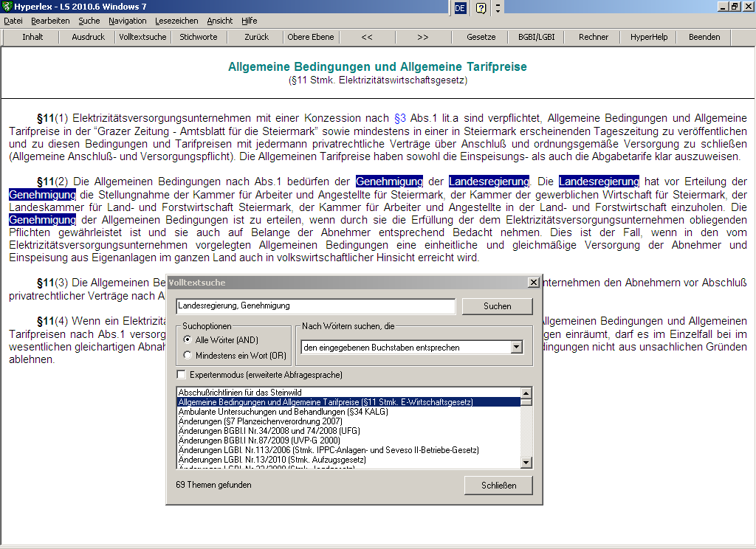Open the Suche menu
This screenshot has width=756, height=549.
point(89,21)
